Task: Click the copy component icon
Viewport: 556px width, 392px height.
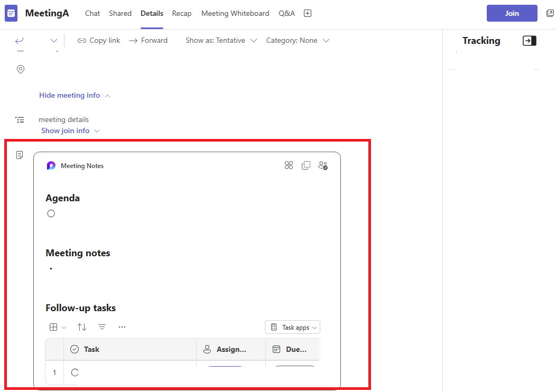Action: click(306, 165)
